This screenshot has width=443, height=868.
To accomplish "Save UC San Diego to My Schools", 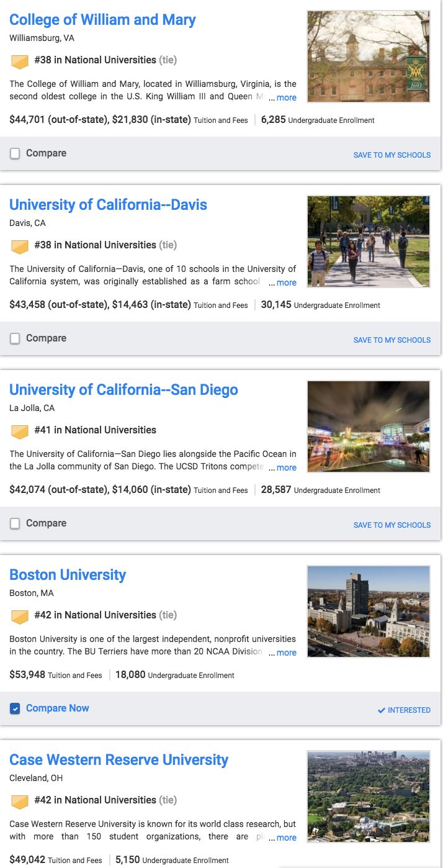I will [392, 525].
